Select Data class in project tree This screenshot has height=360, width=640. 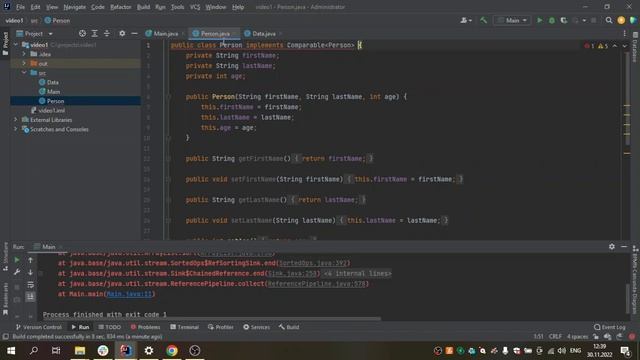click(53, 82)
